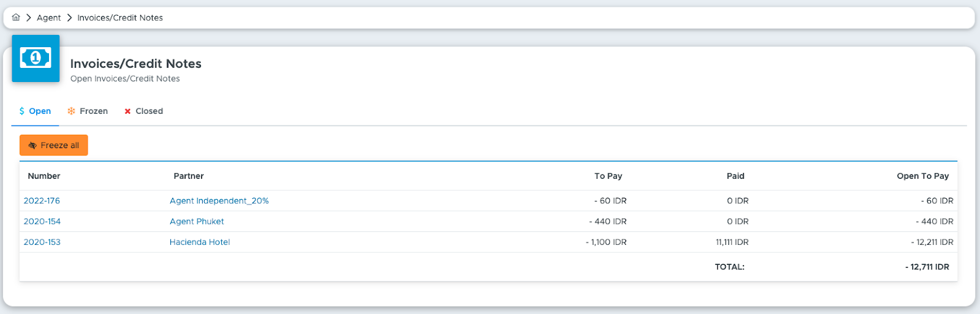Click the Paid column header
Viewport: 980px width, 314px height.
(736, 176)
